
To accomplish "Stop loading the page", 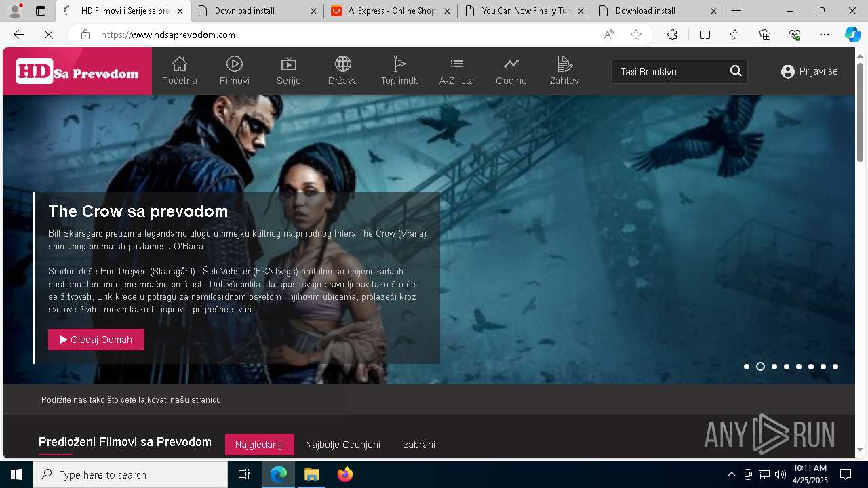I will point(48,35).
